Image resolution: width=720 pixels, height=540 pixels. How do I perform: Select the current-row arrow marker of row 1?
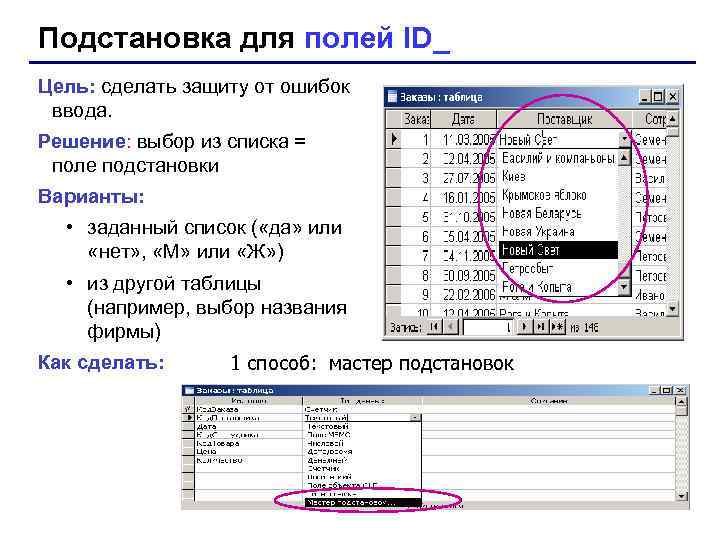click(x=394, y=139)
